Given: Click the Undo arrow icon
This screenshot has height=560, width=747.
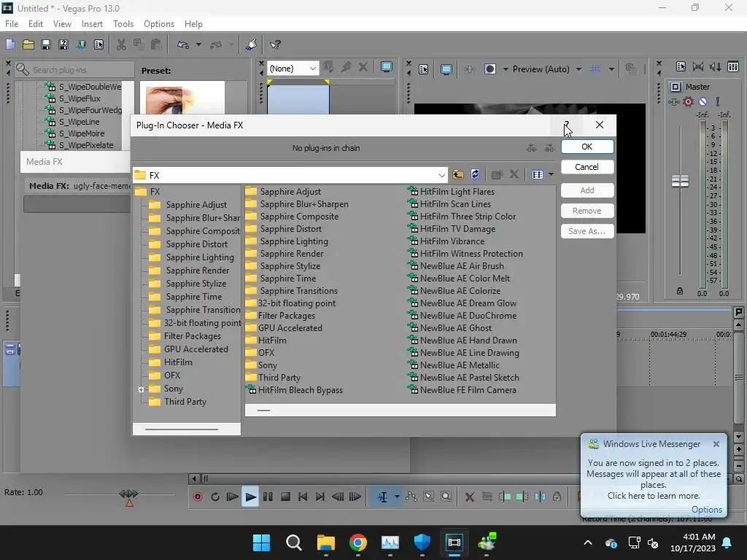Looking at the screenshot, I should point(183,44).
